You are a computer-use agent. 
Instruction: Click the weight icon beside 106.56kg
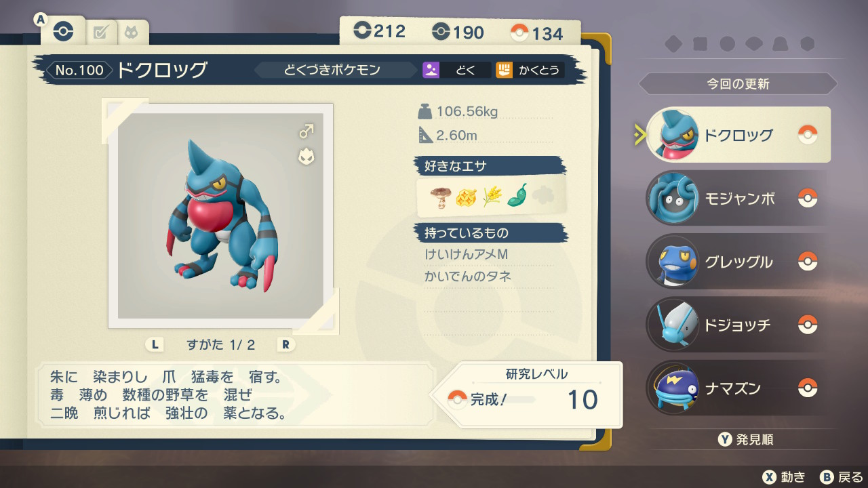tap(425, 111)
